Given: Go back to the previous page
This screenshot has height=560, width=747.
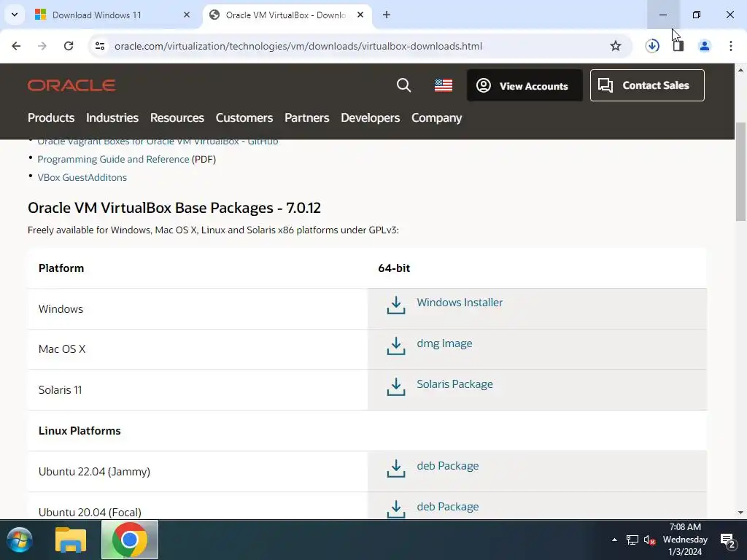Looking at the screenshot, I should [x=16, y=46].
